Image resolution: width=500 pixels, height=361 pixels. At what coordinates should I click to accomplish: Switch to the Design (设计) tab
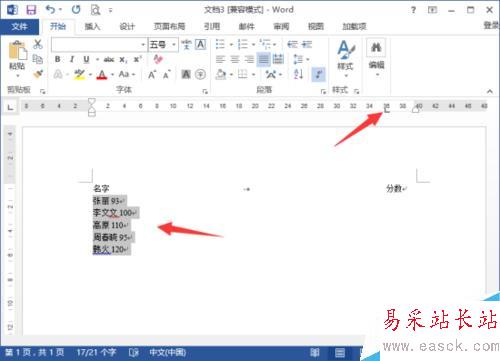pyautogui.click(x=127, y=26)
